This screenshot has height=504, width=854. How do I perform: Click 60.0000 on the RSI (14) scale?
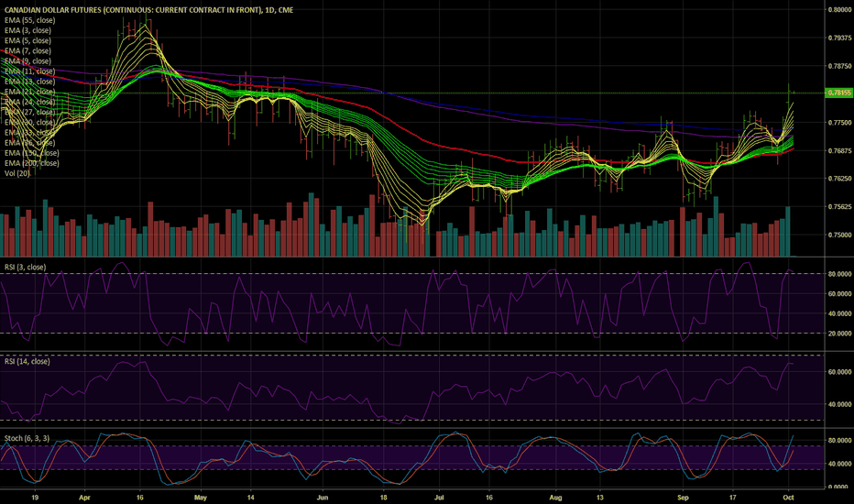[840, 372]
